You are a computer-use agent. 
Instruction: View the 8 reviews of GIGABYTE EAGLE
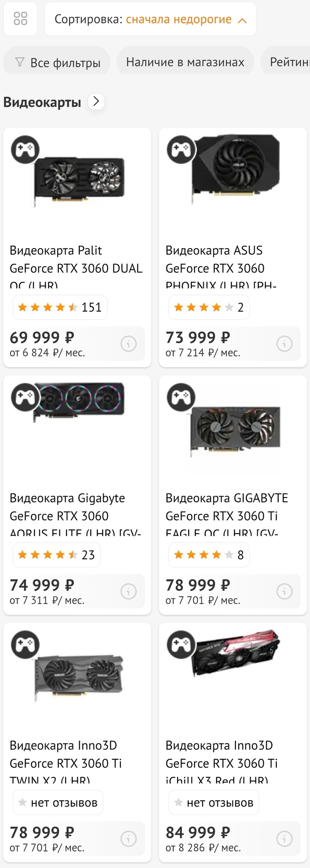click(x=209, y=555)
